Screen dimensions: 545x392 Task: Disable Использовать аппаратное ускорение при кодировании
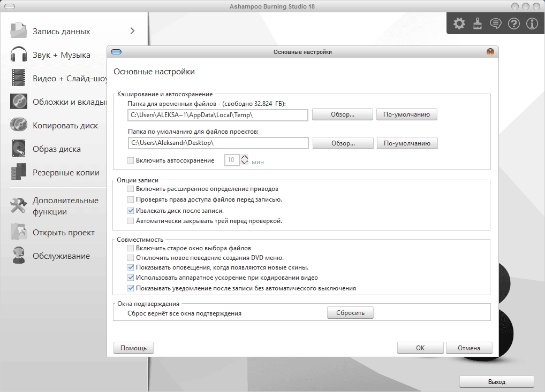131,278
